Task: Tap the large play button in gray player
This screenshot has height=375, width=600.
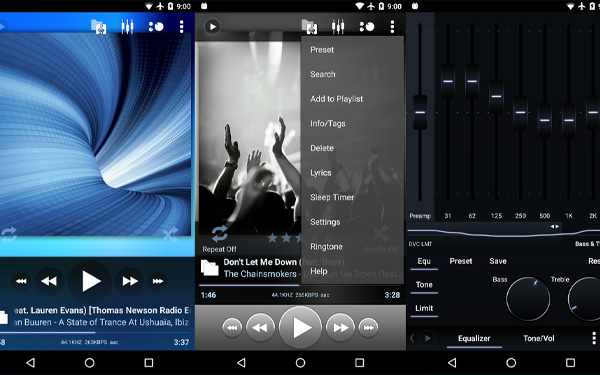Action: [x=301, y=328]
